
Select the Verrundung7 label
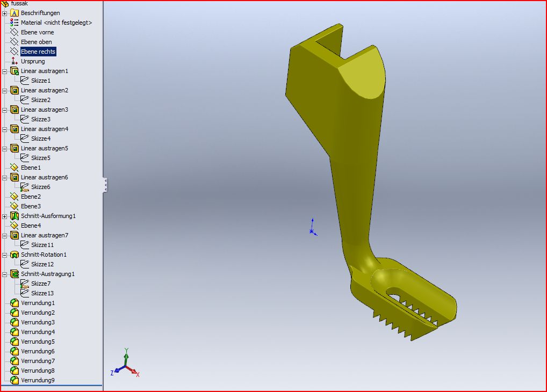click(38, 361)
